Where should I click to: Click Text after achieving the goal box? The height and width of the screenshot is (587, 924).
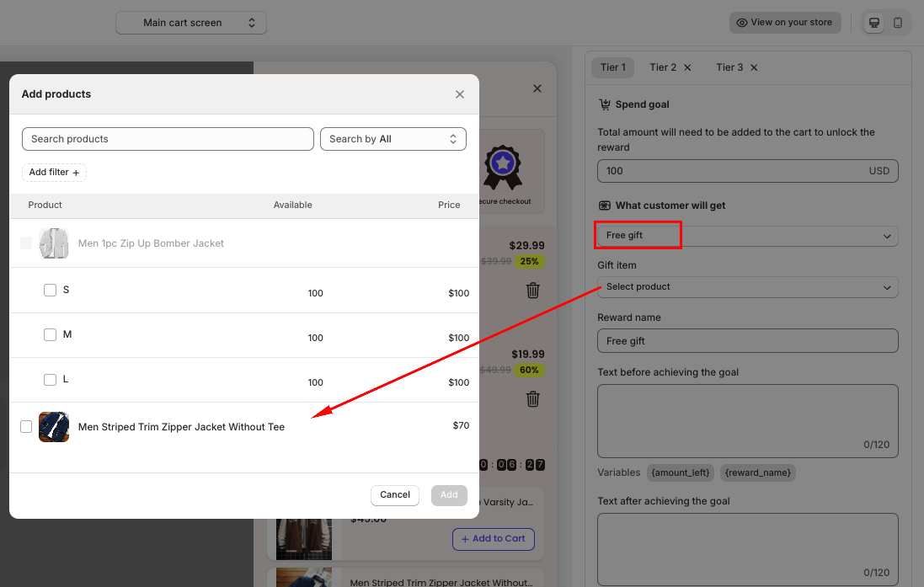(x=748, y=549)
